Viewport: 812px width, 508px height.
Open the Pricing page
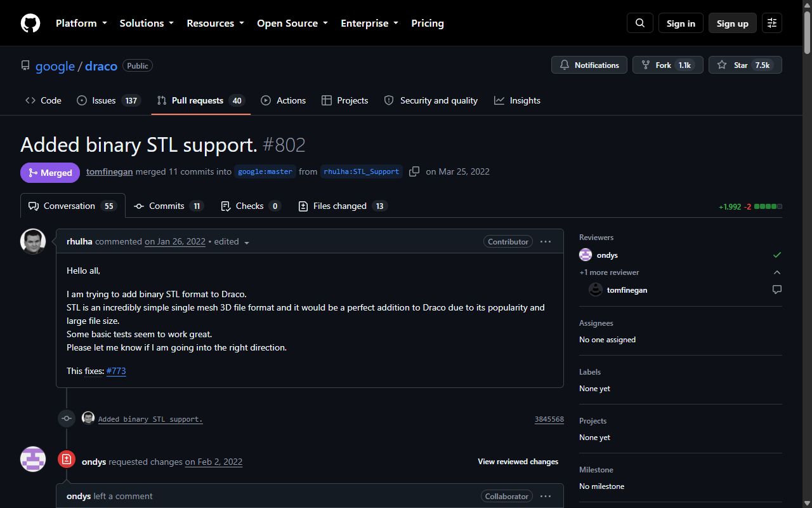[428, 23]
